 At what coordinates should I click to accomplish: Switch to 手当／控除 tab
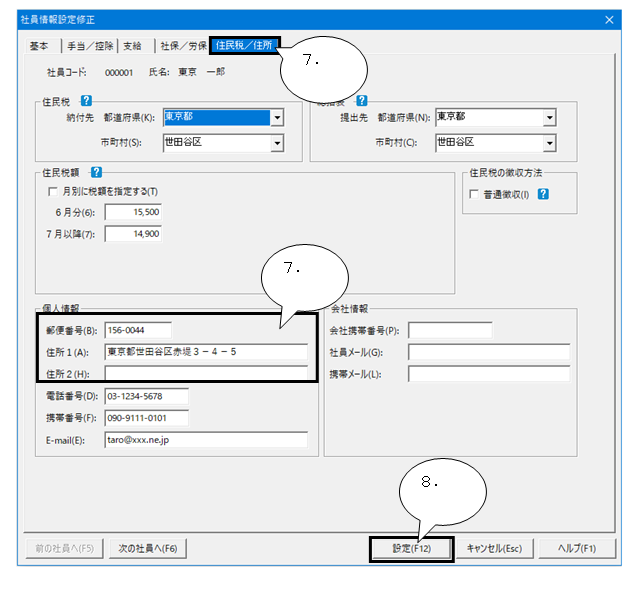point(90,46)
